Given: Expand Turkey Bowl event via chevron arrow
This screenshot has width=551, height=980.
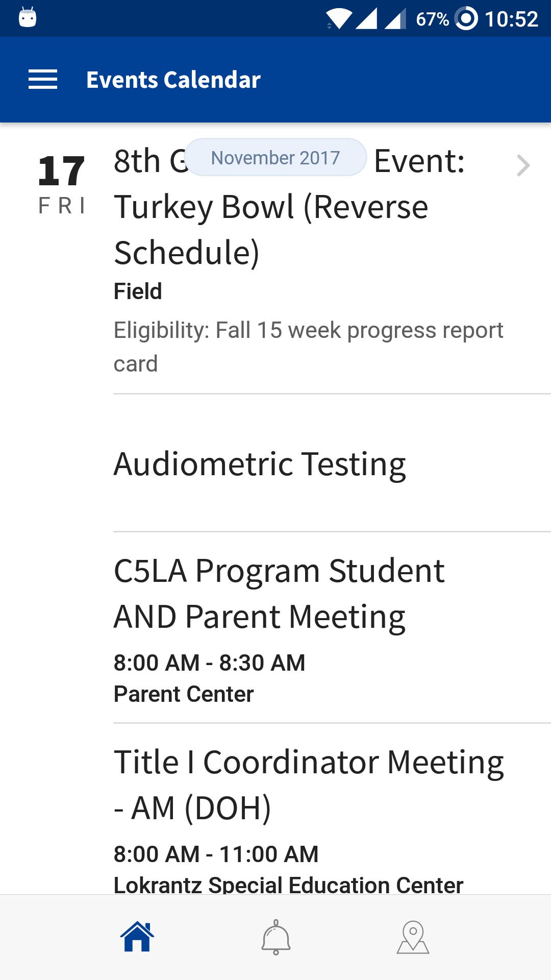Looking at the screenshot, I should (523, 165).
